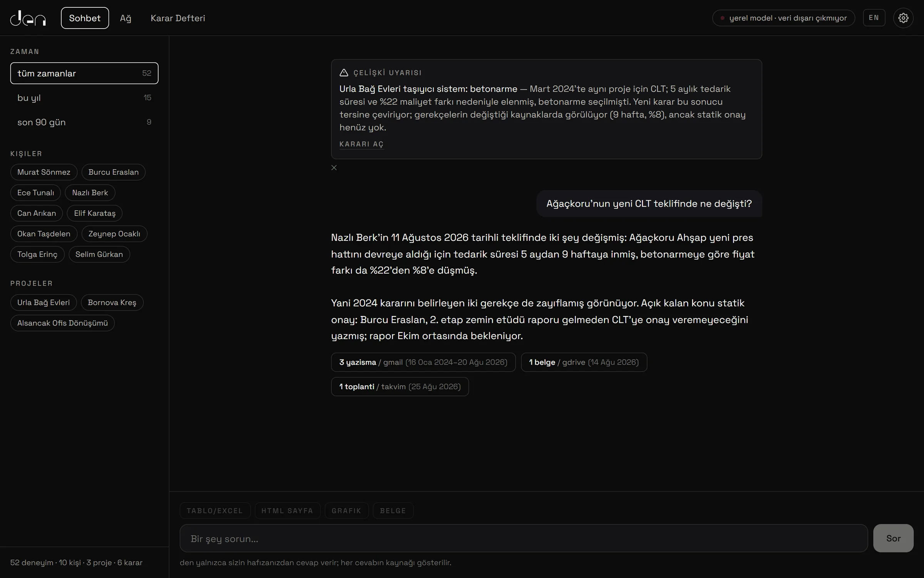The image size is (924, 578).
Task: Filter by 'son 90 gün'
Action: click(x=84, y=122)
